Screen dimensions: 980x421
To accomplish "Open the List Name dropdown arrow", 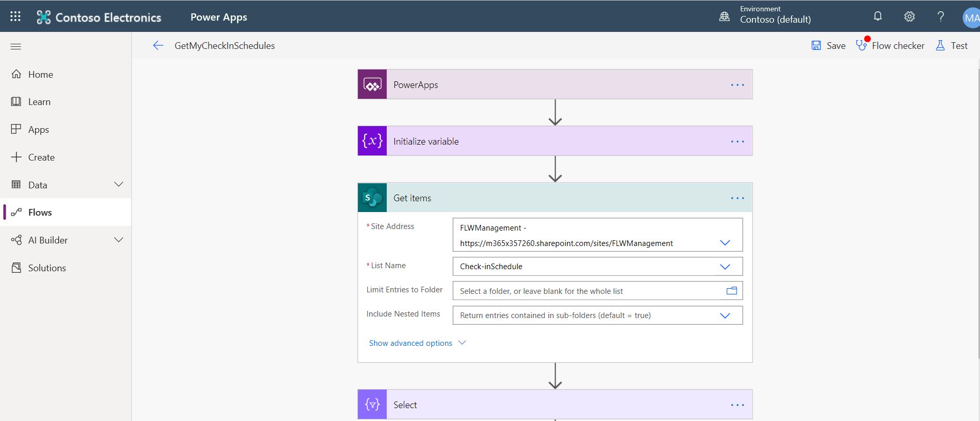I will [x=725, y=267].
